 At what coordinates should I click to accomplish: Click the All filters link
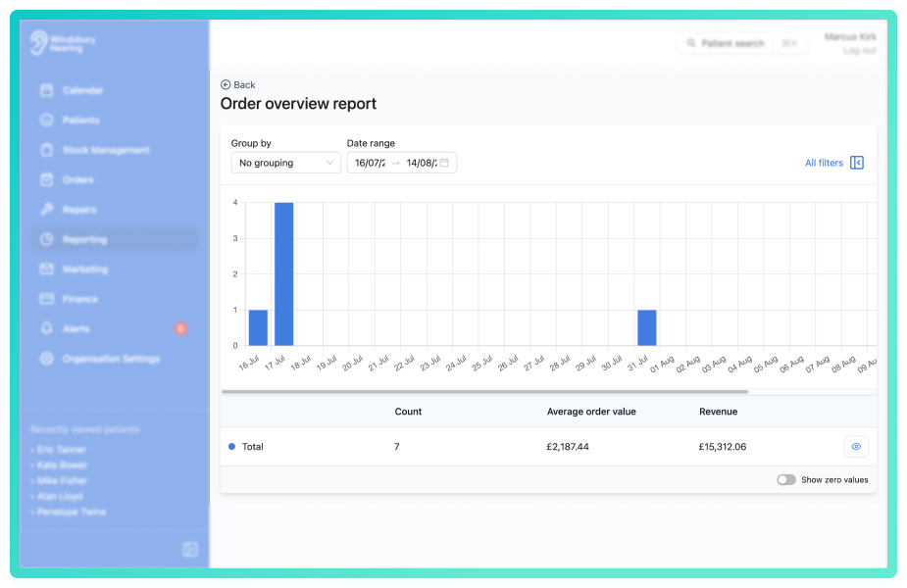click(x=824, y=163)
